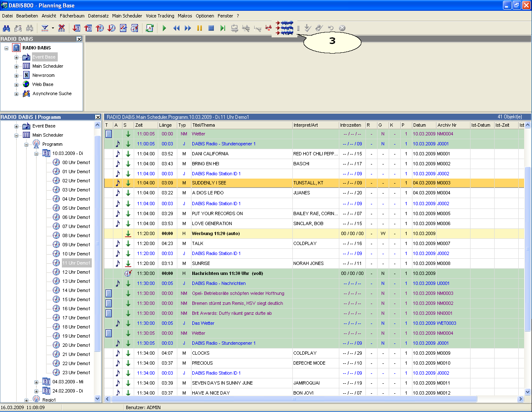
Task: Sort by the Archiv Nr column header
Action: pos(453,125)
